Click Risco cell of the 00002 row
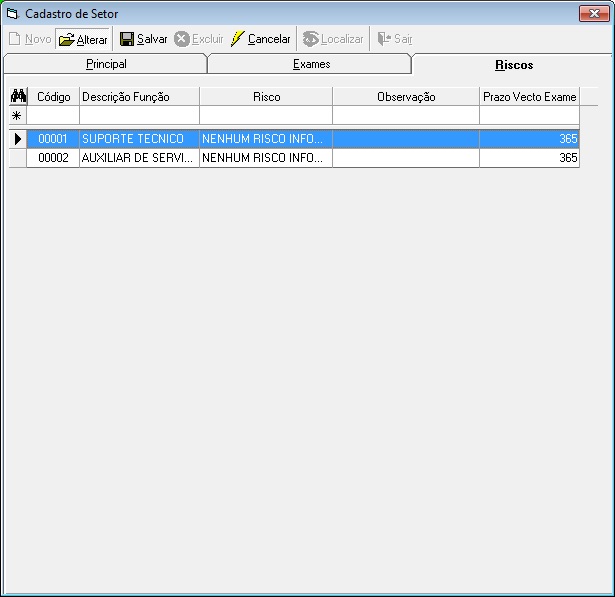This screenshot has height=597, width=615. tap(266, 158)
